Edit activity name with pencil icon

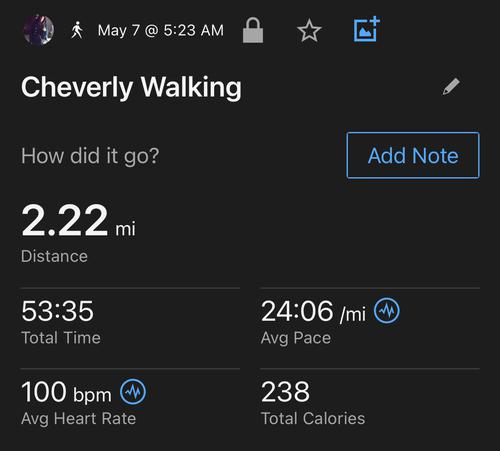point(451,87)
